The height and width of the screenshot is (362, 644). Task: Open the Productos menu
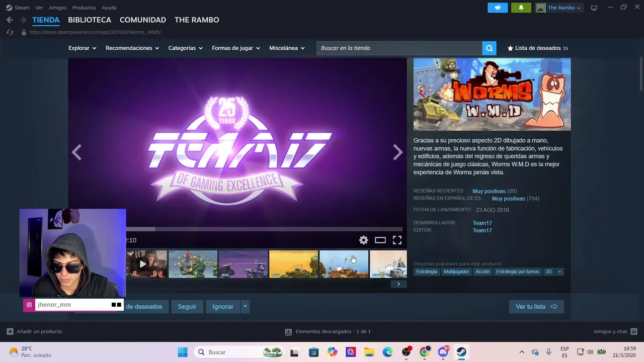84,8
